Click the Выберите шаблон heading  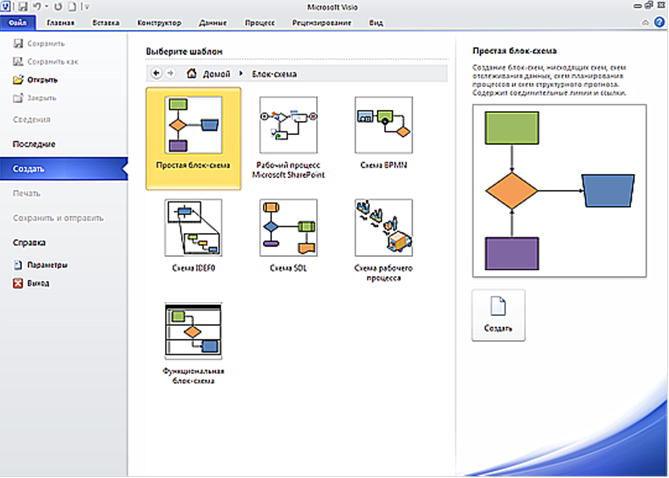(x=184, y=51)
